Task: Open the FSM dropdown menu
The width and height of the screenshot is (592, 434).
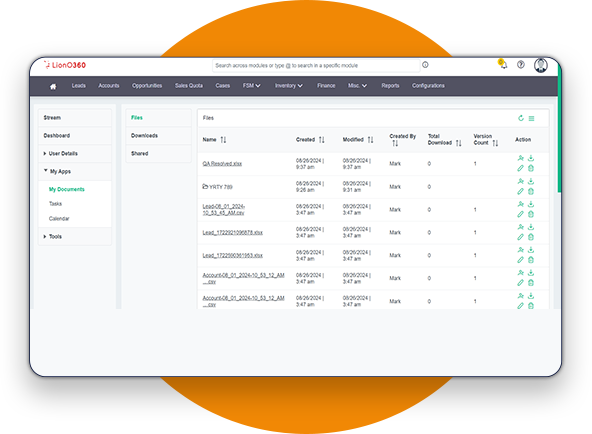Action: tap(251, 86)
